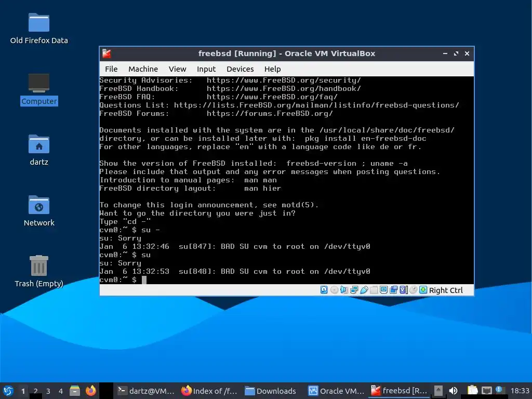
Task: Click the shared folders indicator icon
Action: [x=374, y=290]
